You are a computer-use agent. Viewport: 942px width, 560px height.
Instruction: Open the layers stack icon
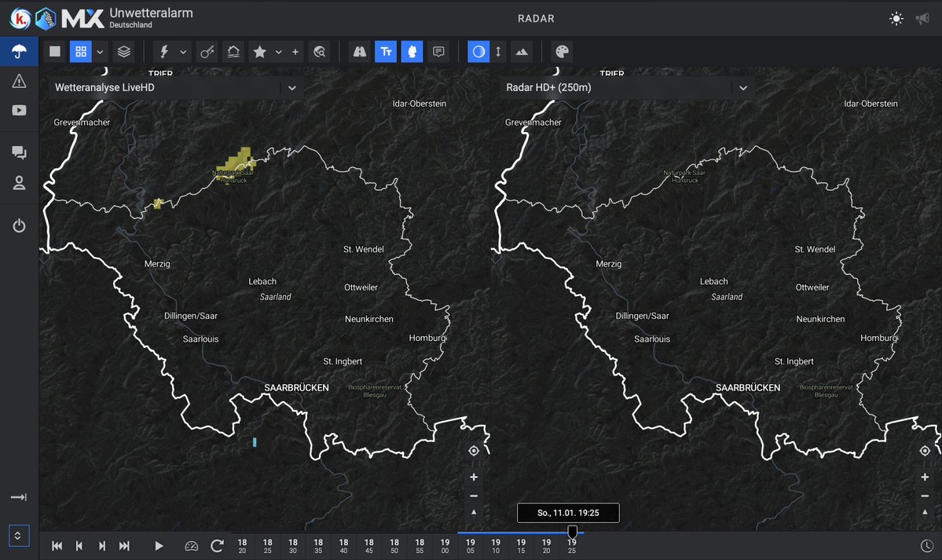click(x=125, y=51)
